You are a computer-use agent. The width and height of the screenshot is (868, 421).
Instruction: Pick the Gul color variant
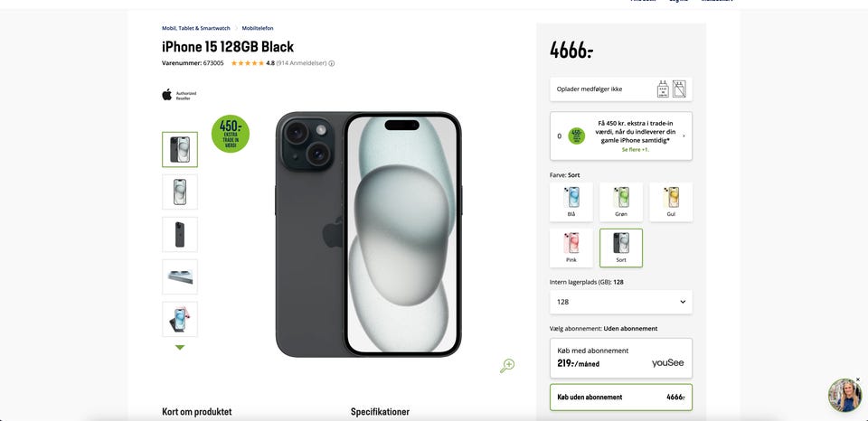coord(671,201)
